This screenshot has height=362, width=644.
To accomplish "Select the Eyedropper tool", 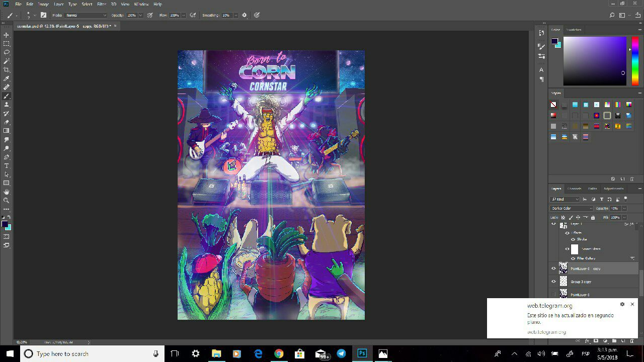I will (7, 78).
